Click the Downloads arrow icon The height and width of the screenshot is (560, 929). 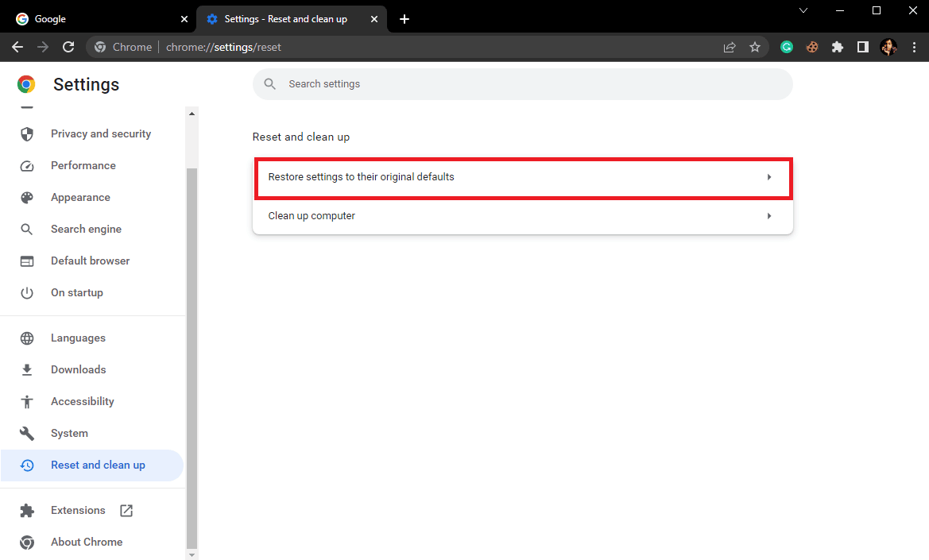tap(27, 370)
